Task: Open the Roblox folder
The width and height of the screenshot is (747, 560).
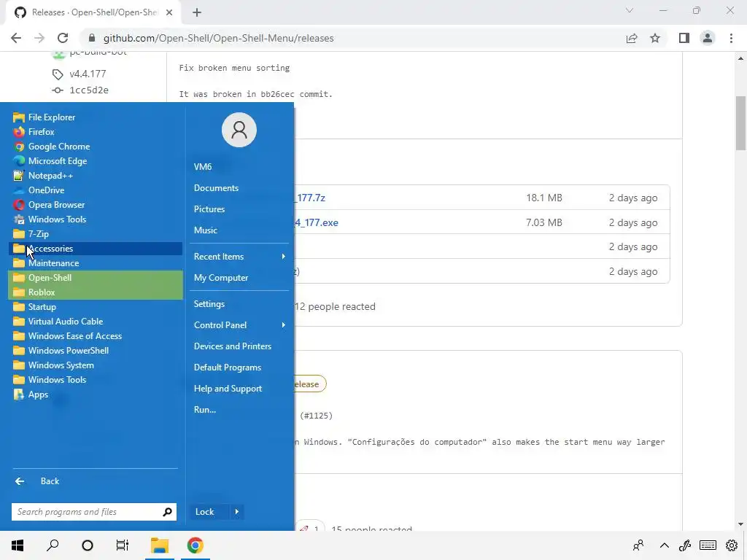Action: click(96, 292)
